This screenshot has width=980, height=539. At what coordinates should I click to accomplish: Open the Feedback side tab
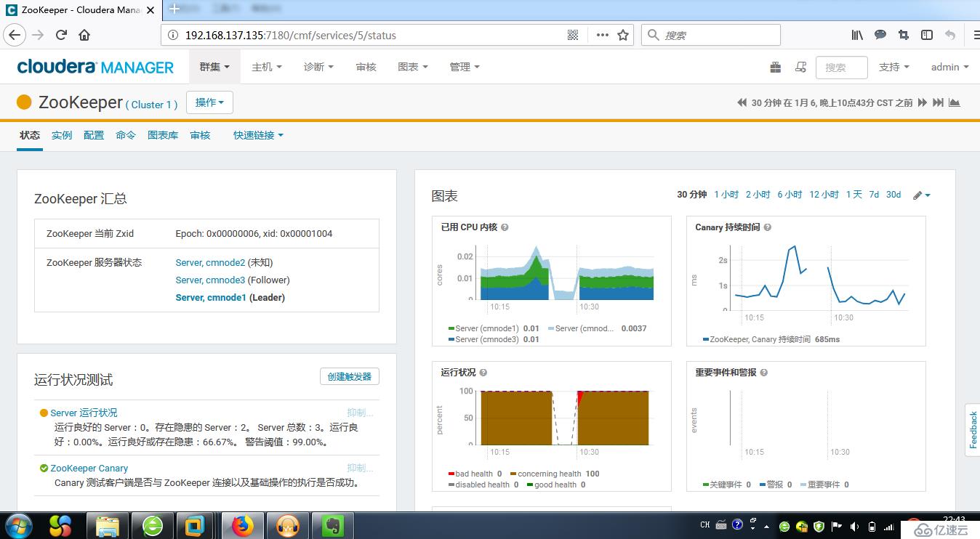pos(973,430)
